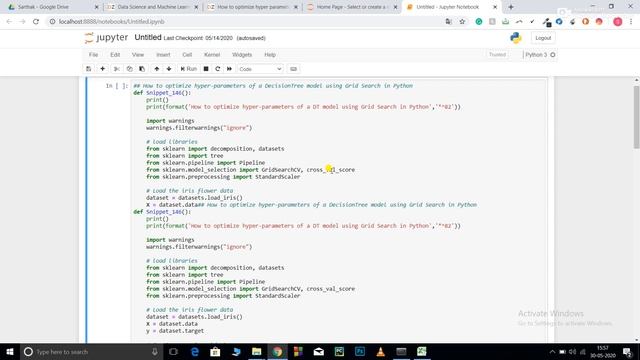Click the notebook vertical scrollbar
The image size is (640, 360).
(636, 118)
